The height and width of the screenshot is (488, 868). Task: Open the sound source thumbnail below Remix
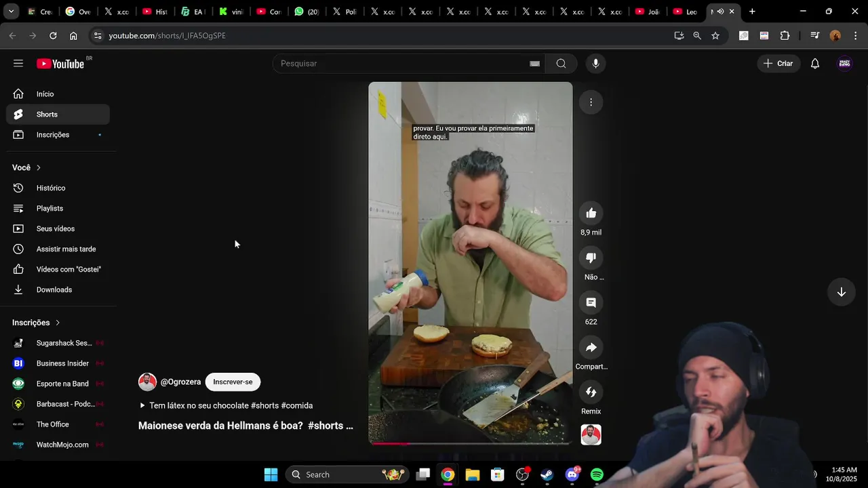pos(591,434)
